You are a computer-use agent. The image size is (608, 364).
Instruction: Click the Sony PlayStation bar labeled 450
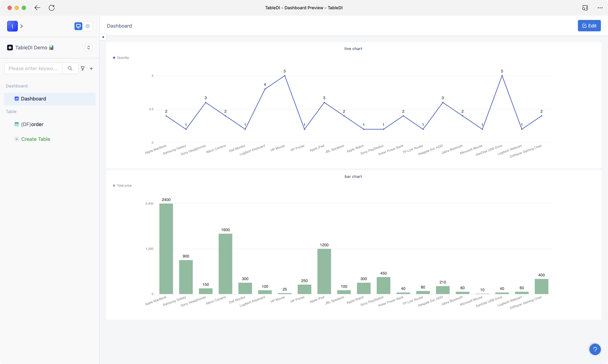[383, 285]
